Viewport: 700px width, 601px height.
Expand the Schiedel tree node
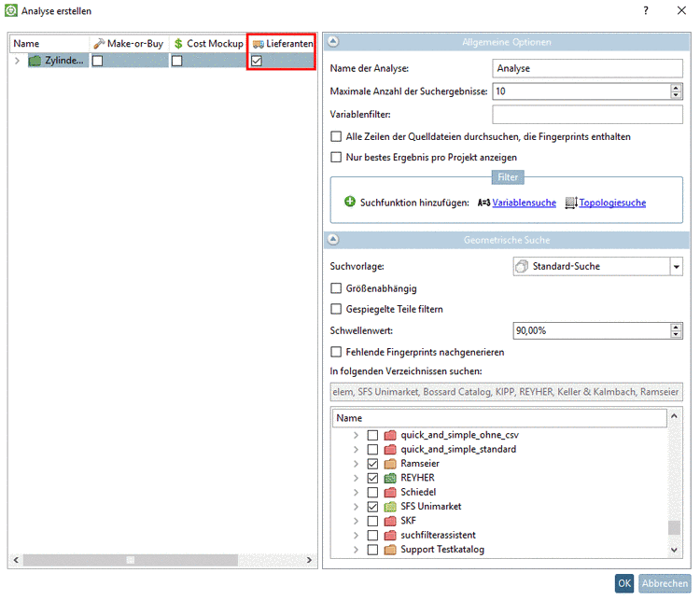point(356,492)
